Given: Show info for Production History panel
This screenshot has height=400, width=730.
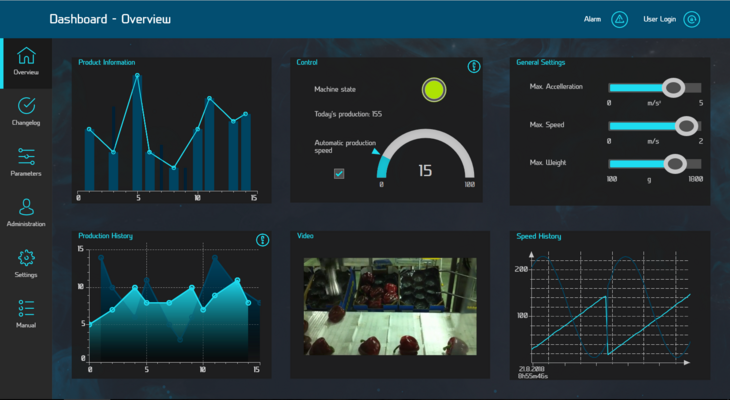Looking at the screenshot, I should coord(263,240).
